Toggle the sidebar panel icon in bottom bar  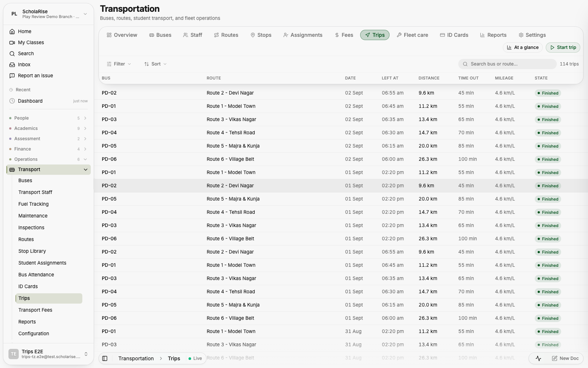click(105, 358)
